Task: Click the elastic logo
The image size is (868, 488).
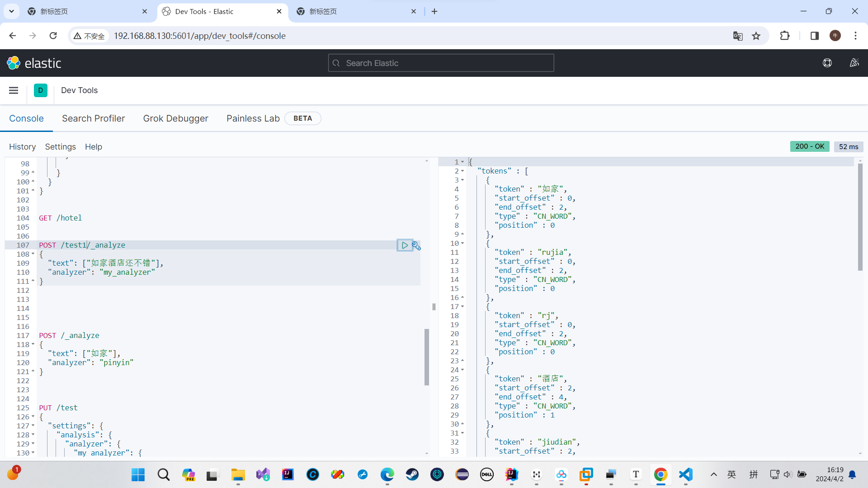Action: pos(34,63)
